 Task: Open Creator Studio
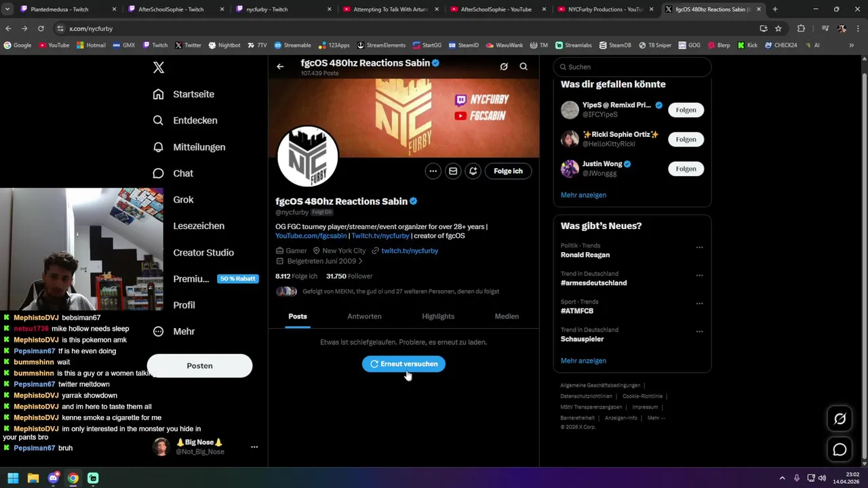click(203, 252)
